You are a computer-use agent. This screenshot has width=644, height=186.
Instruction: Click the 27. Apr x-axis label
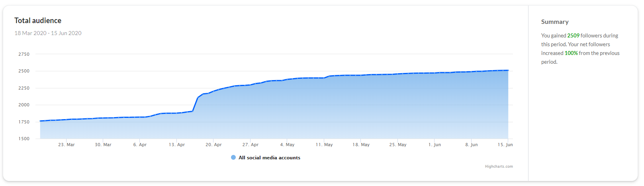pyautogui.click(x=251, y=145)
